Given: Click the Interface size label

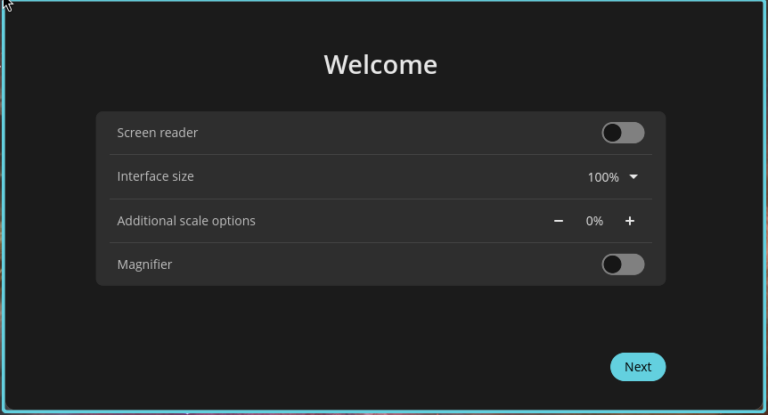Looking at the screenshot, I should [155, 177].
